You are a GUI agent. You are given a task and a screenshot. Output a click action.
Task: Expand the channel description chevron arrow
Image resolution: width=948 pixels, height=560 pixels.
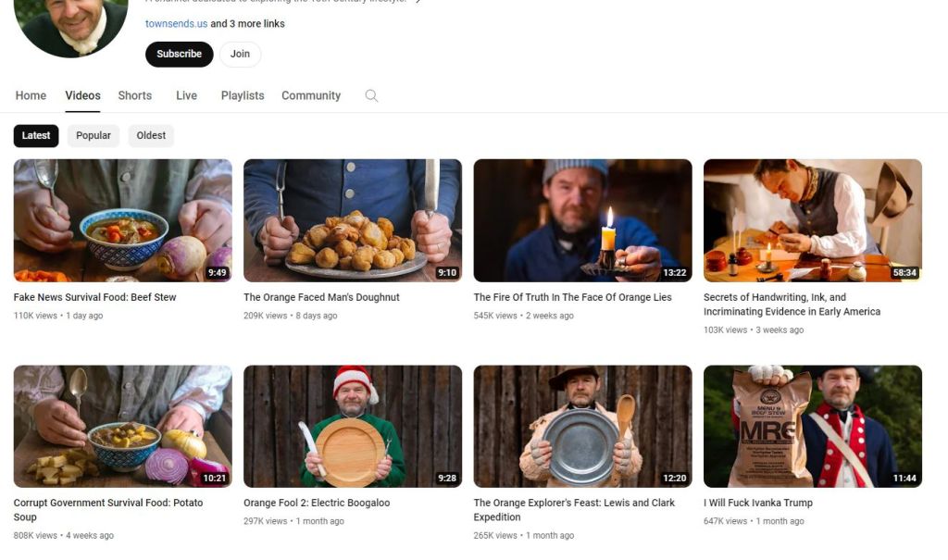coord(418,2)
